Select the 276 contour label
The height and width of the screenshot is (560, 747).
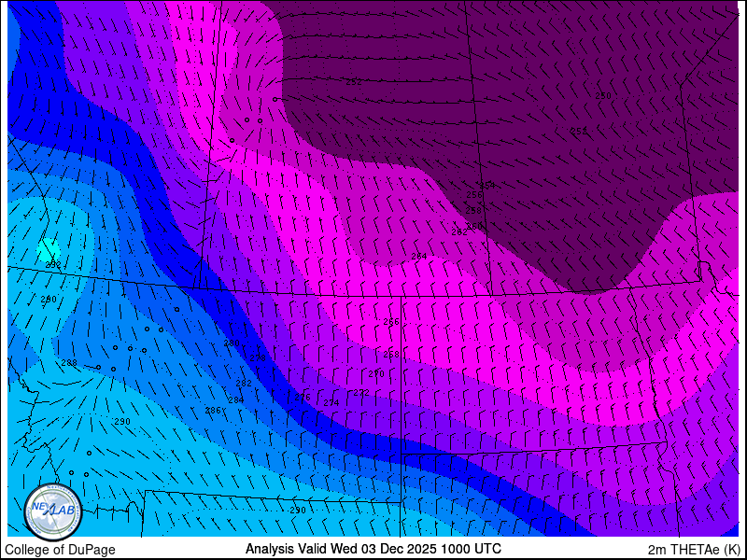pos(303,398)
